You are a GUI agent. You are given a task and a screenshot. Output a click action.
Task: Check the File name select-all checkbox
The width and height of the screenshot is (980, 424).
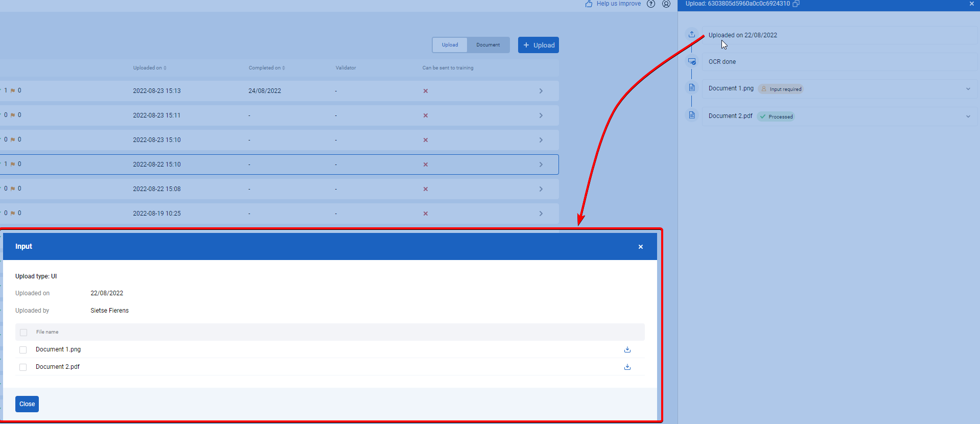point(24,333)
